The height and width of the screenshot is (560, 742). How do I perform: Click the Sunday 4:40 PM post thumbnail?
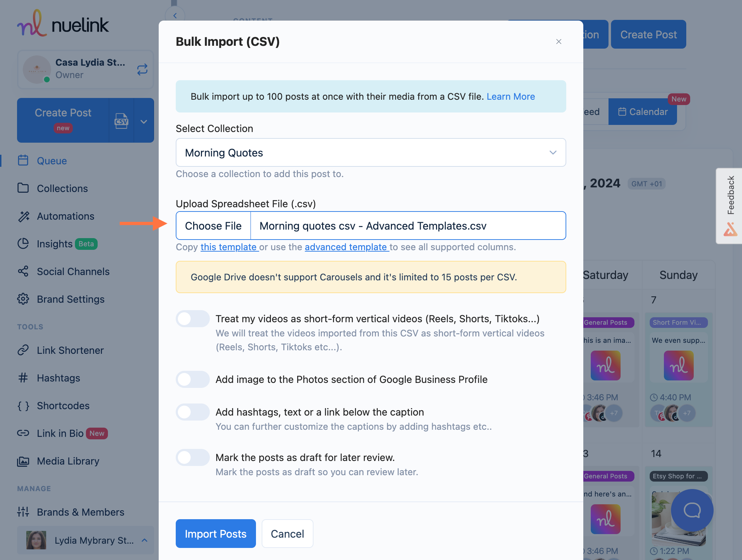click(678, 366)
